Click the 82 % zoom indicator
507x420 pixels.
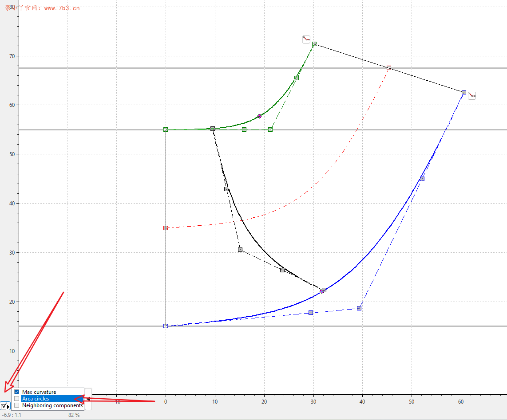(x=74, y=415)
